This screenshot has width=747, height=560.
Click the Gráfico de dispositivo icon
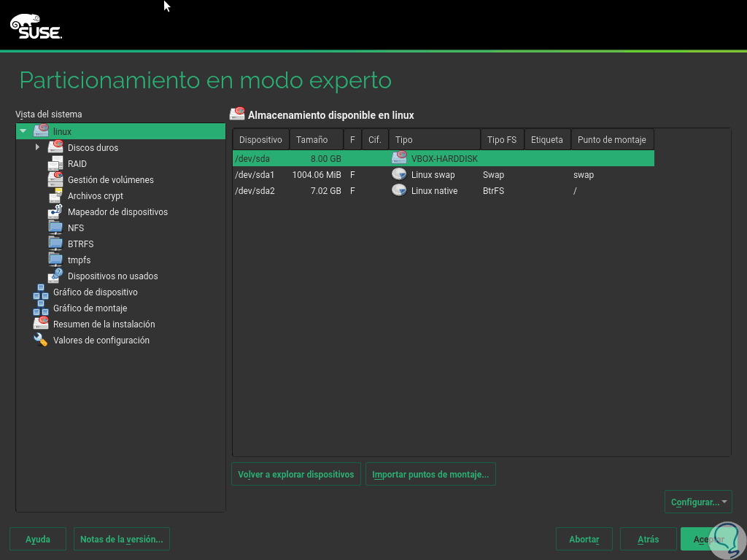42,292
